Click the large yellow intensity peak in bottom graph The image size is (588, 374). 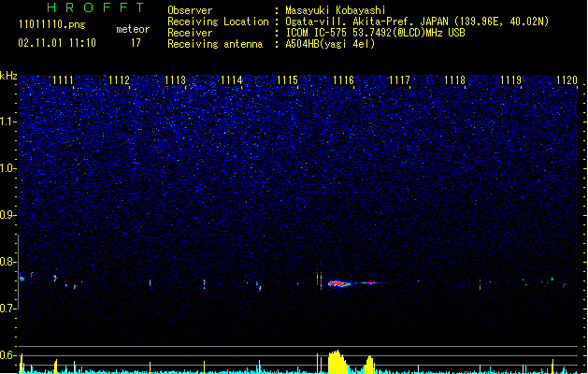pos(337,362)
